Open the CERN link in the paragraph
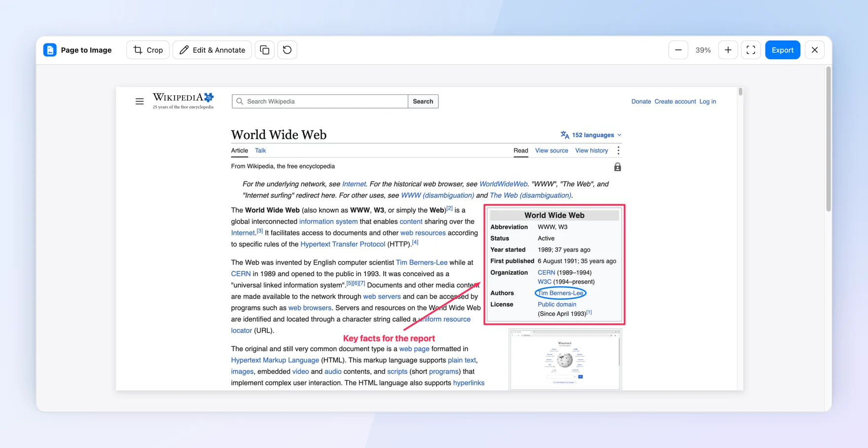The height and width of the screenshot is (448, 868). pyautogui.click(x=241, y=274)
